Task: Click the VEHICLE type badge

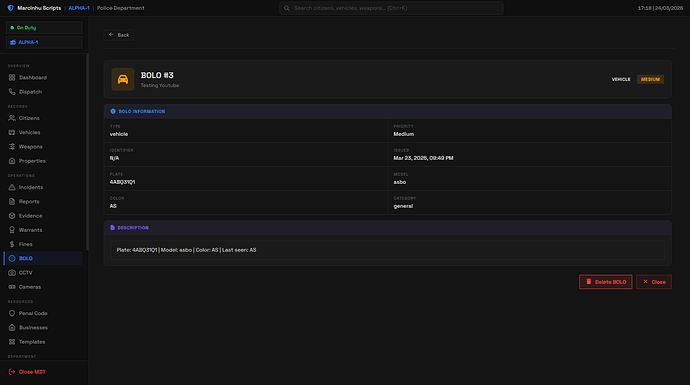Action: (621, 79)
